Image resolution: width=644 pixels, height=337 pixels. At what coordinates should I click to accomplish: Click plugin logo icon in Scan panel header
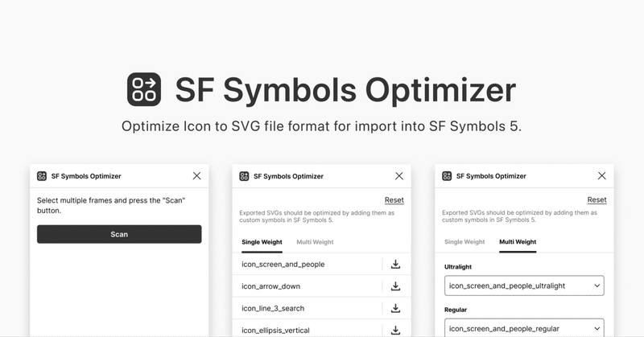tap(42, 176)
